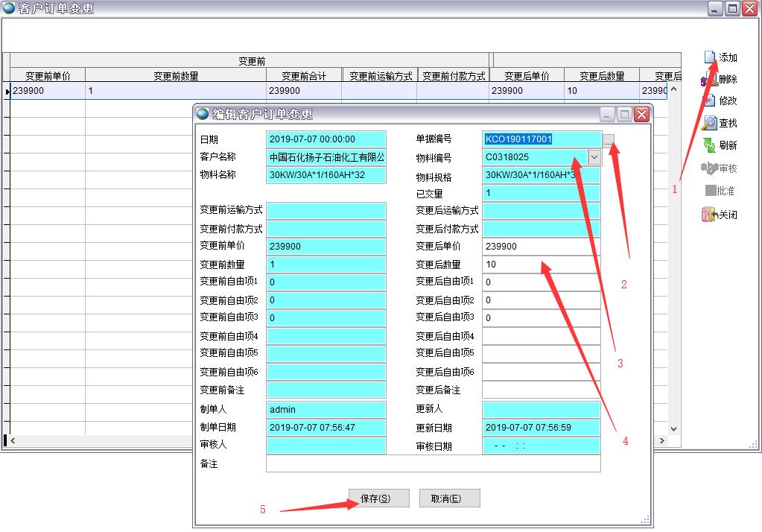Select the 变更前单价 column header
Screen dimensions: 762x532
tap(48, 75)
